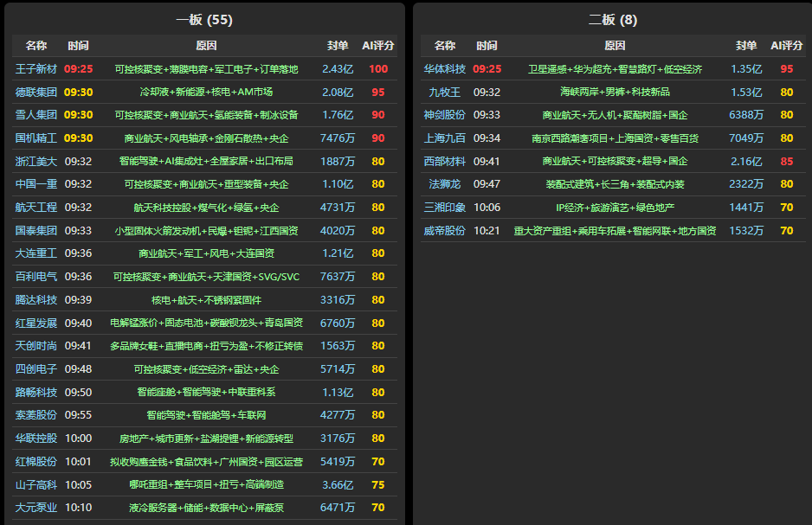Click the 九牧王 stock name
The image size is (812, 525).
[444, 92]
